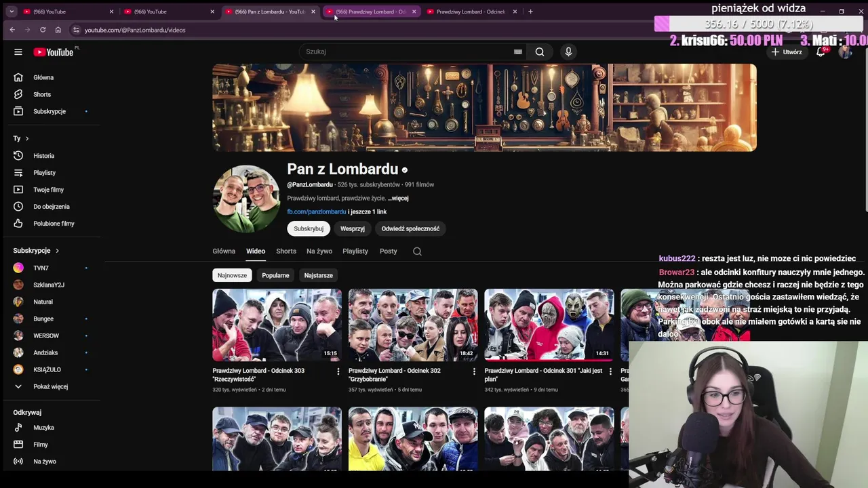Image resolution: width=868 pixels, height=488 pixels.
Task: Click the Wesprzyj button
Action: [x=353, y=229]
